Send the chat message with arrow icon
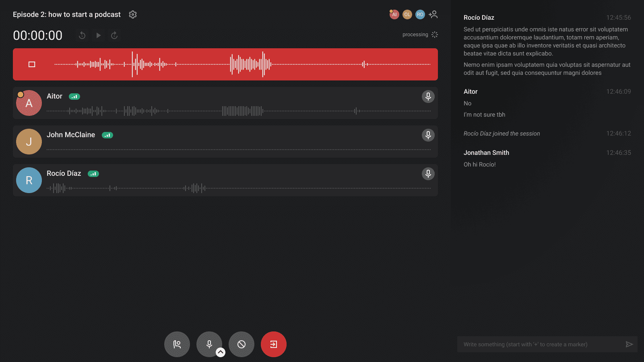The image size is (644, 362). pyautogui.click(x=630, y=344)
